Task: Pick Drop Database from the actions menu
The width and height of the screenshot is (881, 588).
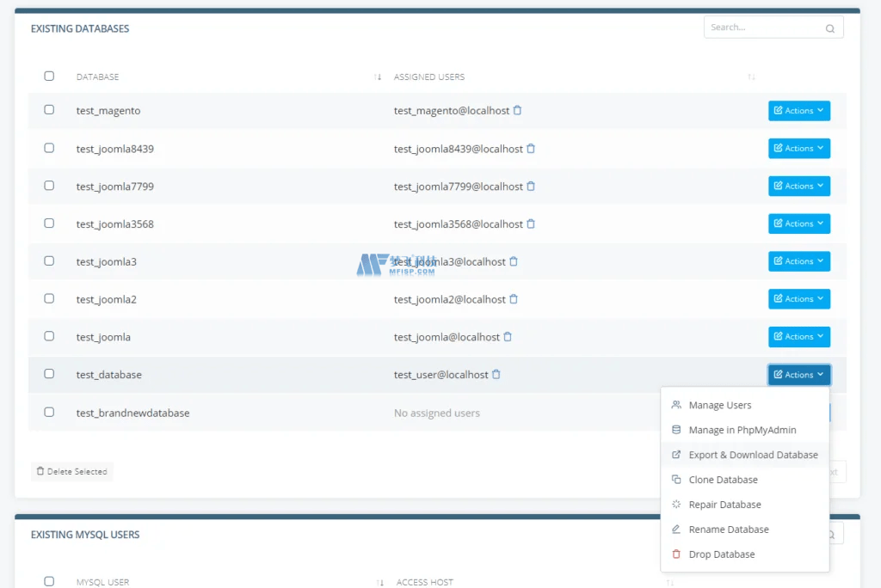Action: pyautogui.click(x=721, y=554)
